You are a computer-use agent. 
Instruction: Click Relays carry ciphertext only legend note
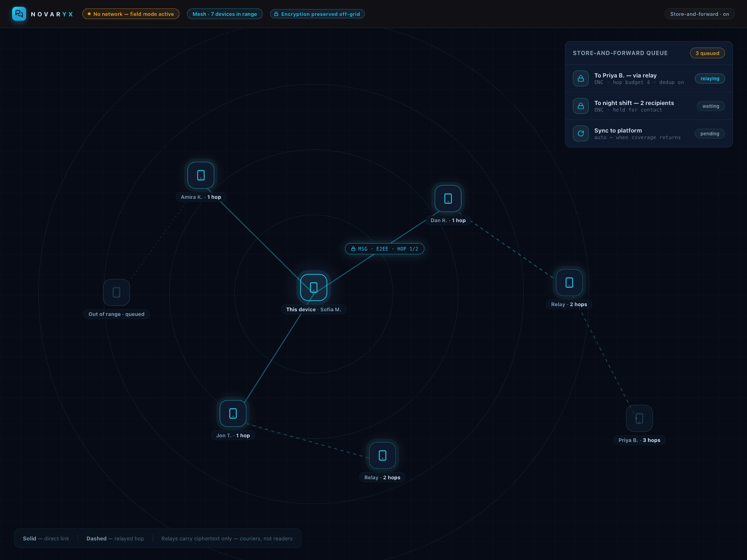[227, 539]
